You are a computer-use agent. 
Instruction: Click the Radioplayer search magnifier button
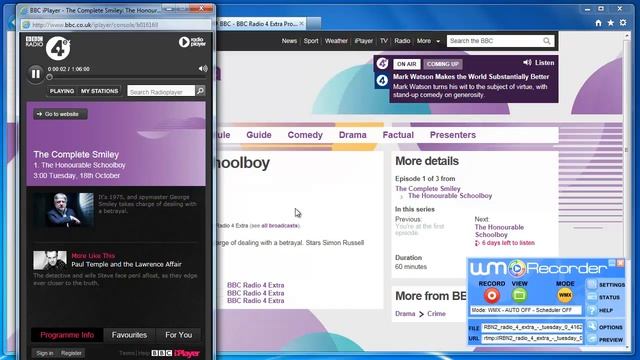click(200, 91)
